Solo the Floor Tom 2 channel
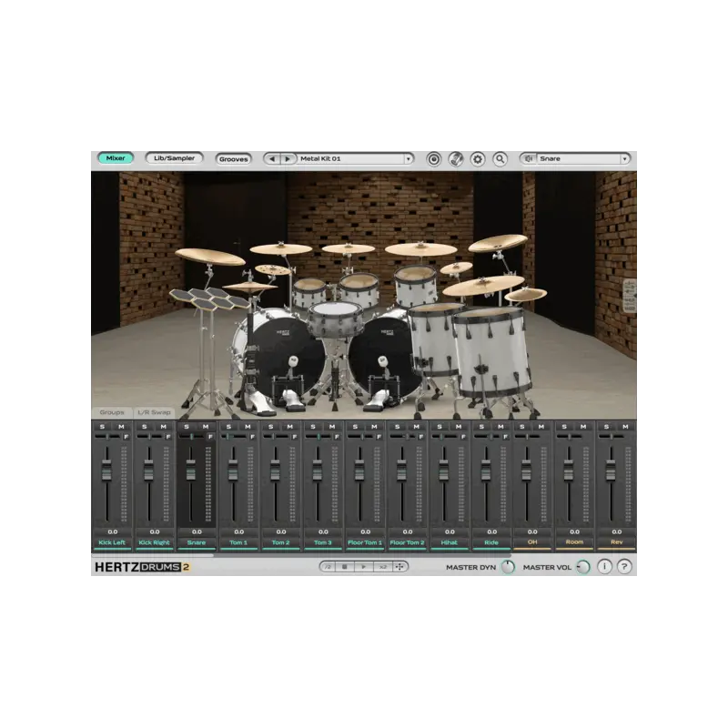 [x=397, y=427]
